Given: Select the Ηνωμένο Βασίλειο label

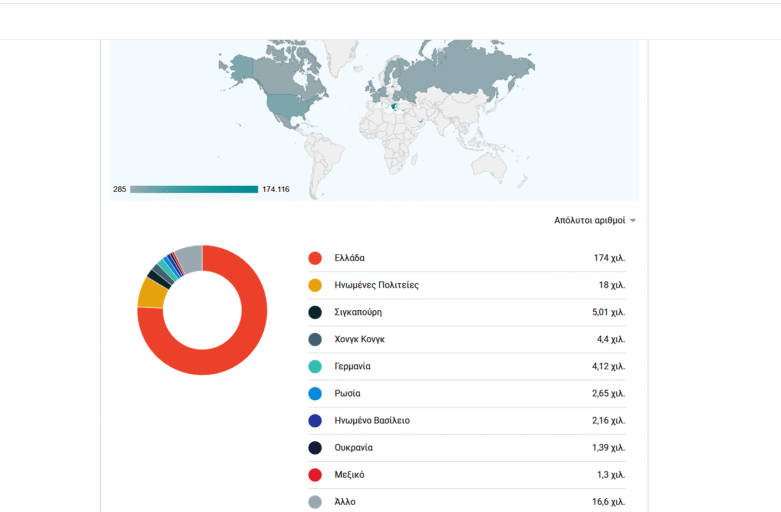Looking at the screenshot, I should pos(372,420).
